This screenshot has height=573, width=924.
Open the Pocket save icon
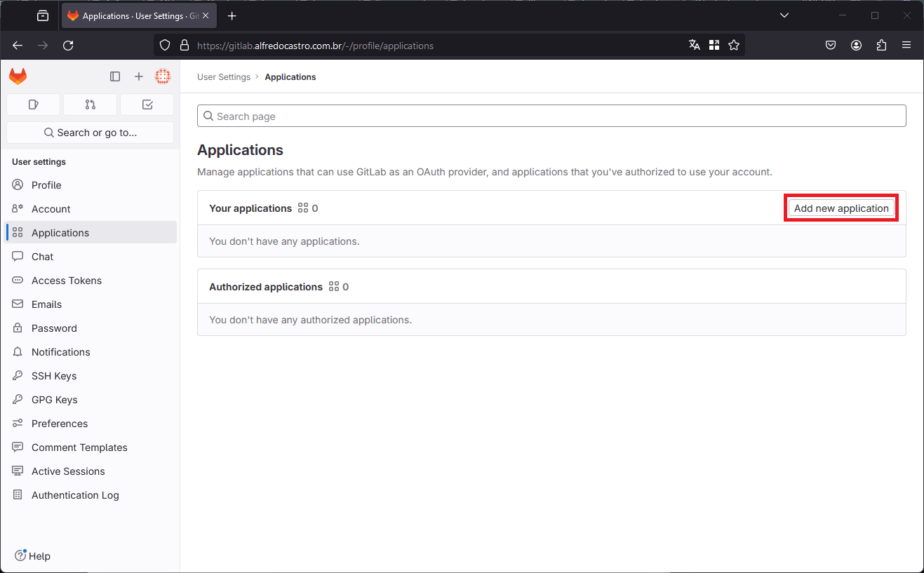831,45
